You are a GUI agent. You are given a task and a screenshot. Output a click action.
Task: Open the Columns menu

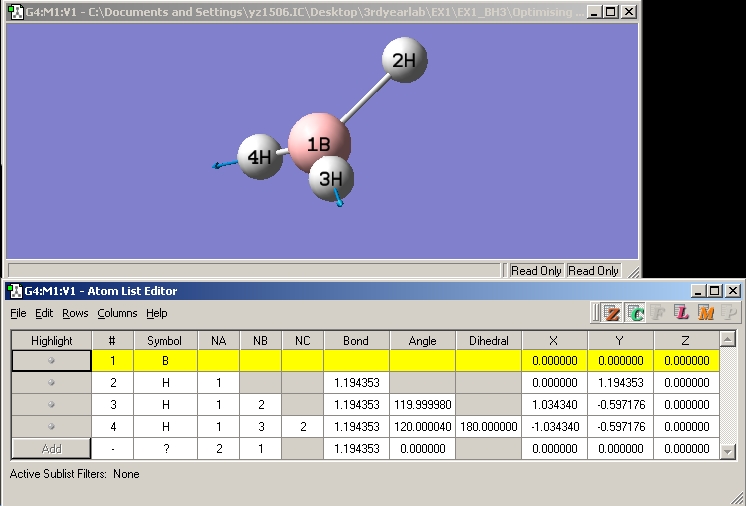117,313
